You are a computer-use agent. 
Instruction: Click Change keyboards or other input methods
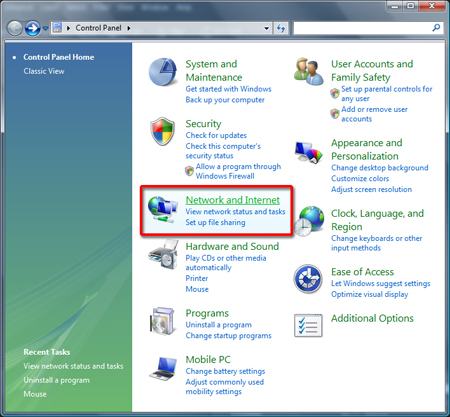point(377,243)
